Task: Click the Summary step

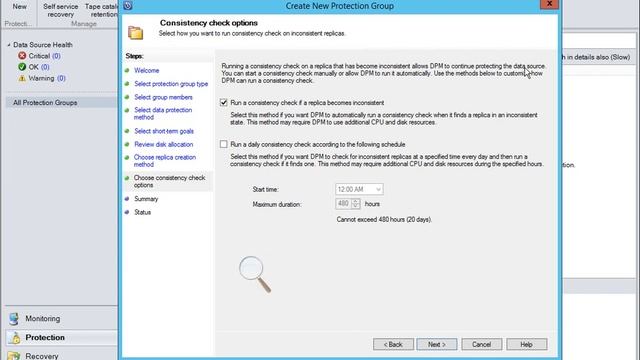Action: click(x=146, y=199)
